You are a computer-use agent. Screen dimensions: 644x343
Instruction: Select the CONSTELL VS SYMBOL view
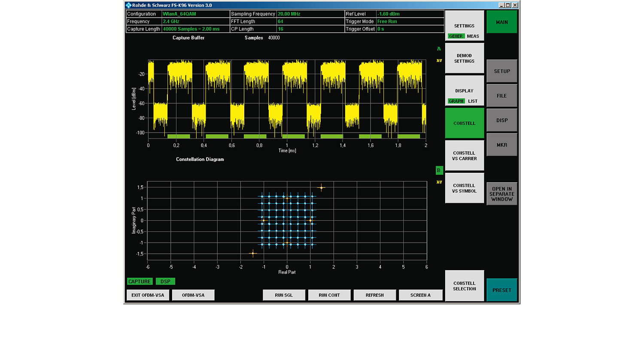[464, 187]
